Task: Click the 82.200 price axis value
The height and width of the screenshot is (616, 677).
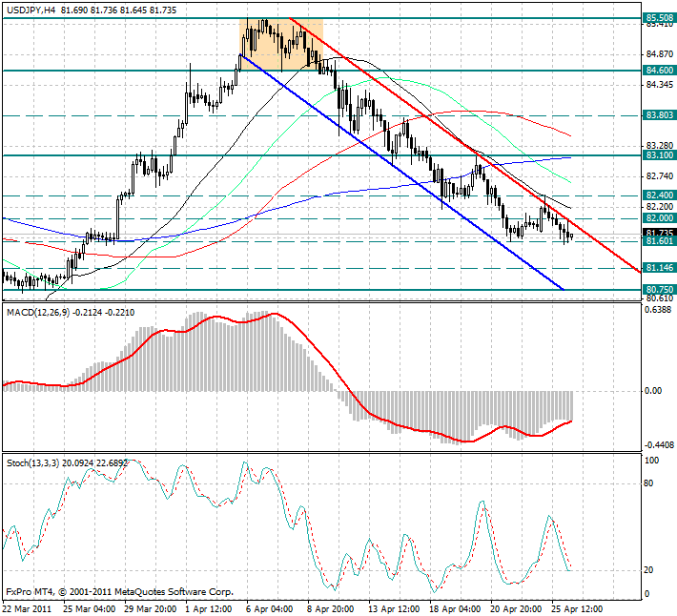Action: point(660,207)
